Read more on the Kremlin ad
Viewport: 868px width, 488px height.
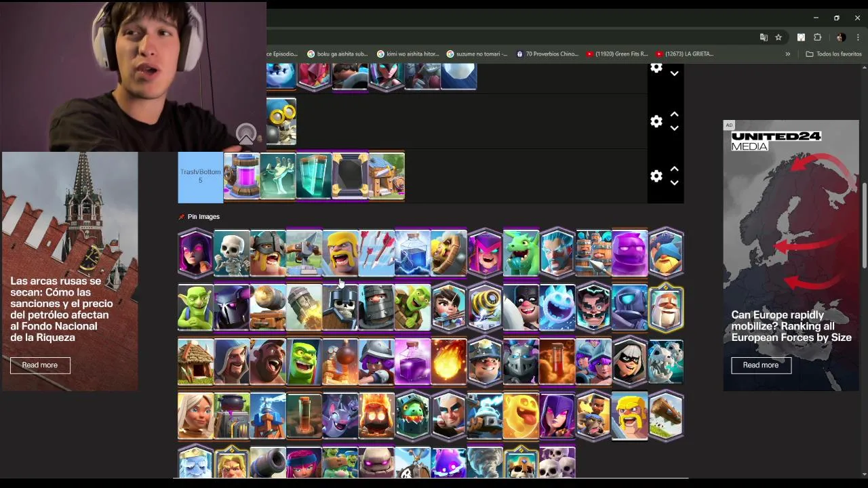click(40, 365)
